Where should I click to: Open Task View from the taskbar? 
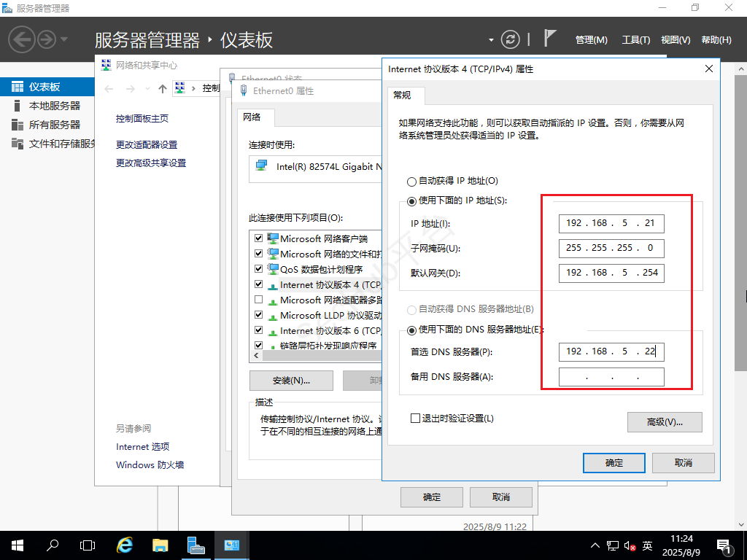point(88,545)
